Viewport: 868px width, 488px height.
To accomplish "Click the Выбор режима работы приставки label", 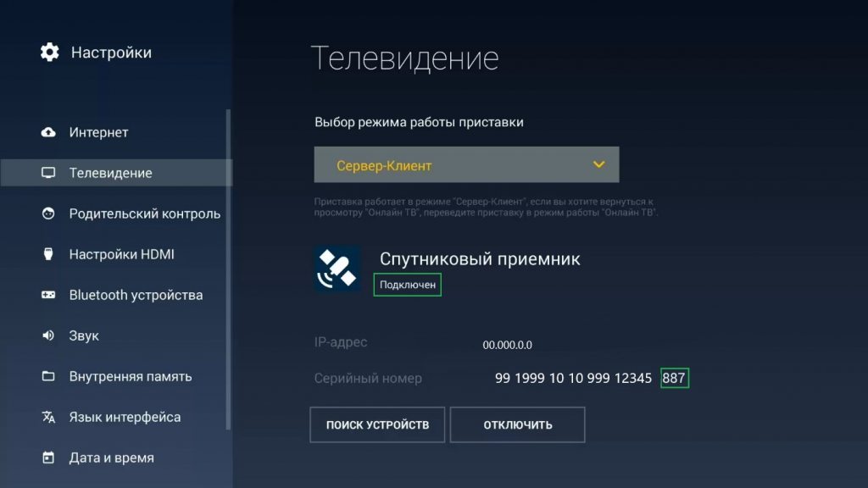I will (419, 122).
